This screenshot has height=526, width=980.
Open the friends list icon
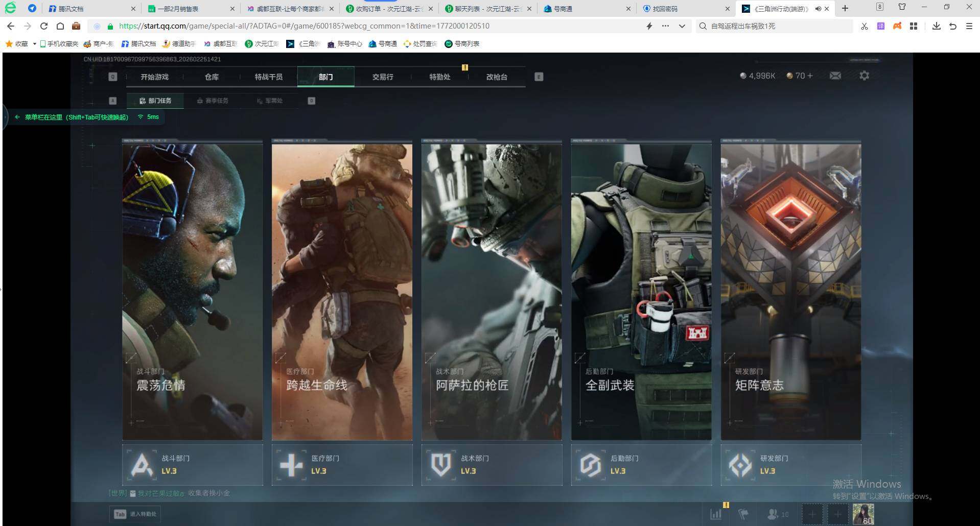pos(774,514)
